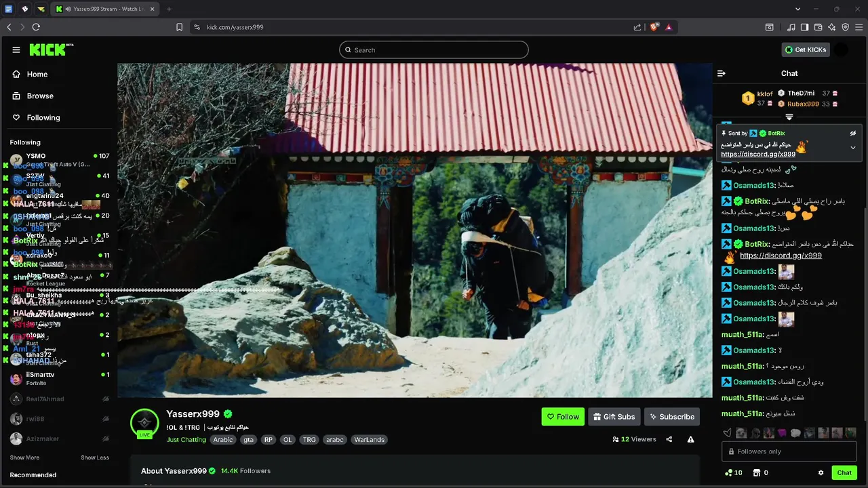The height and width of the screenshot is (488, 868).
Task: Select the WarLands tag
Action: 370,439
